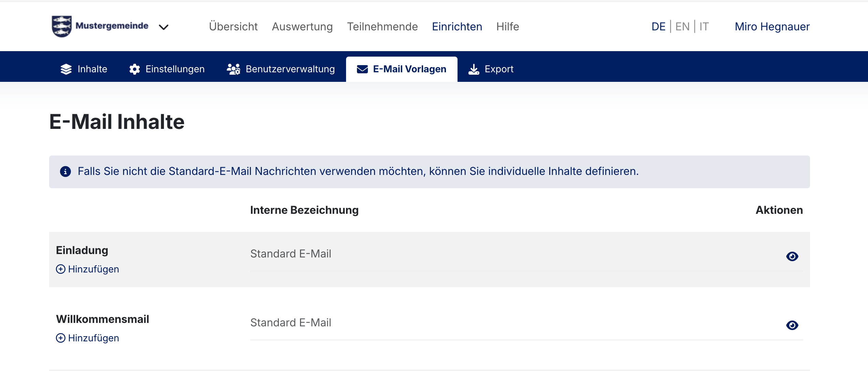Open the Teilnehmende section

click(x=382, y=27)
